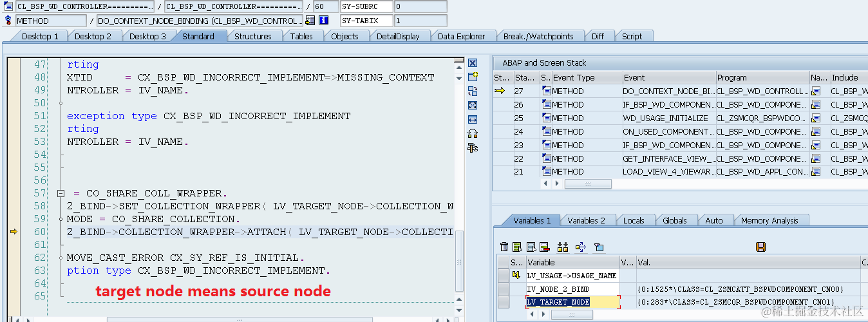Open the Desktop 3 tab
Screen dimensions: 868x322
point(147,36)
